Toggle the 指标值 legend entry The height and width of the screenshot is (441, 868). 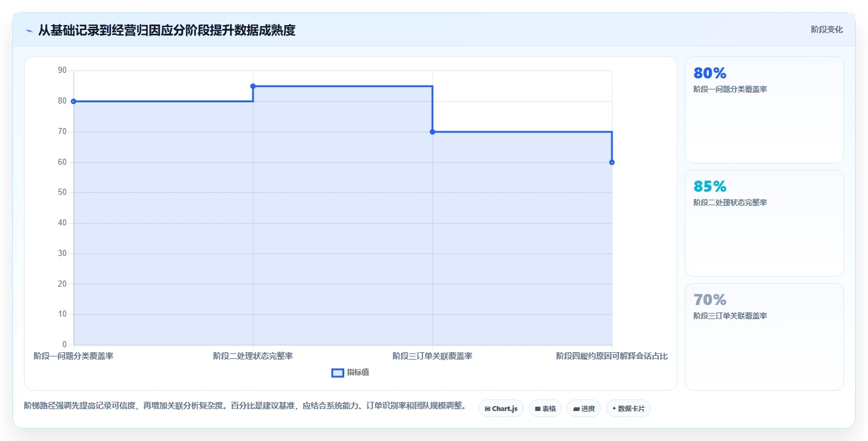point(350,372)
